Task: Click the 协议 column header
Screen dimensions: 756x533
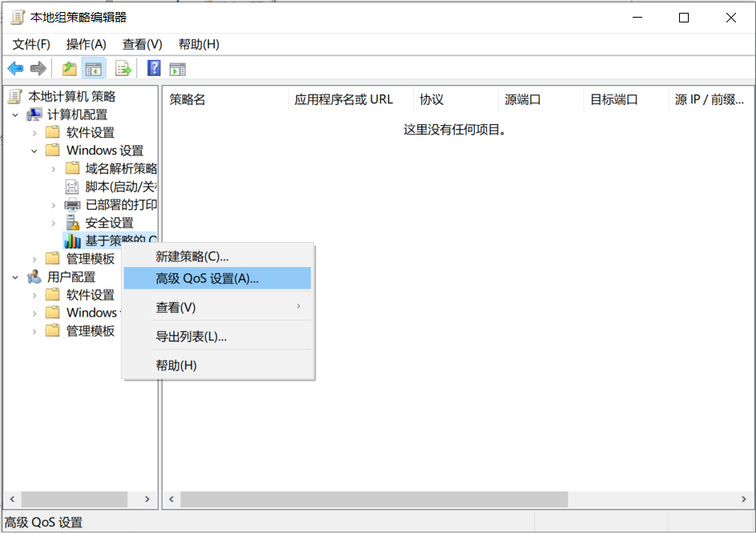Action: [456, 99]
